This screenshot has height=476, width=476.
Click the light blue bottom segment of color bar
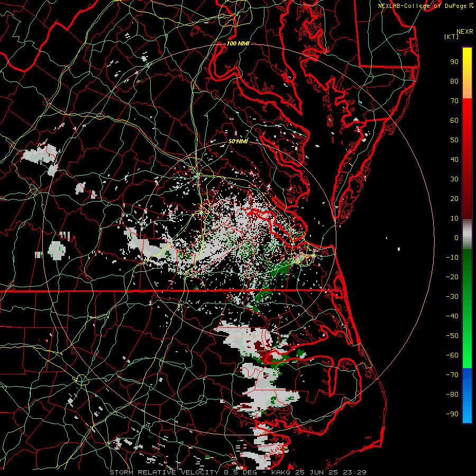point(467,410)
